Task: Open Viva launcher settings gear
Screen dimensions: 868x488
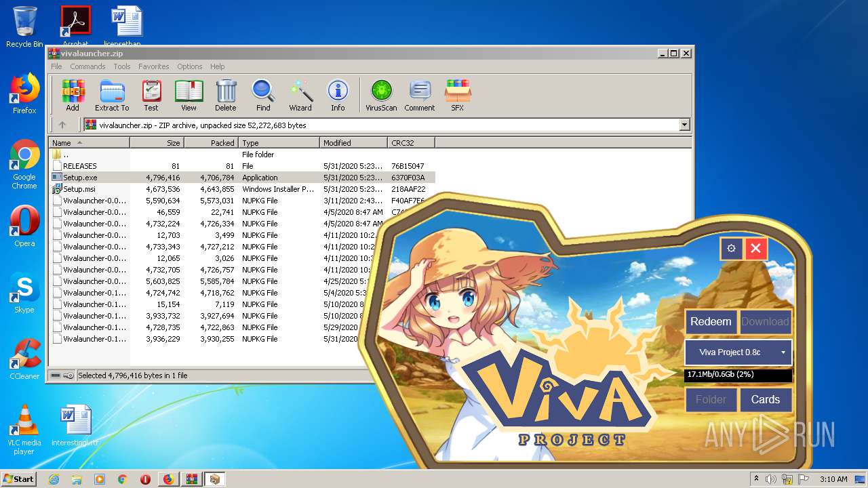Action: tap(731, 249)
